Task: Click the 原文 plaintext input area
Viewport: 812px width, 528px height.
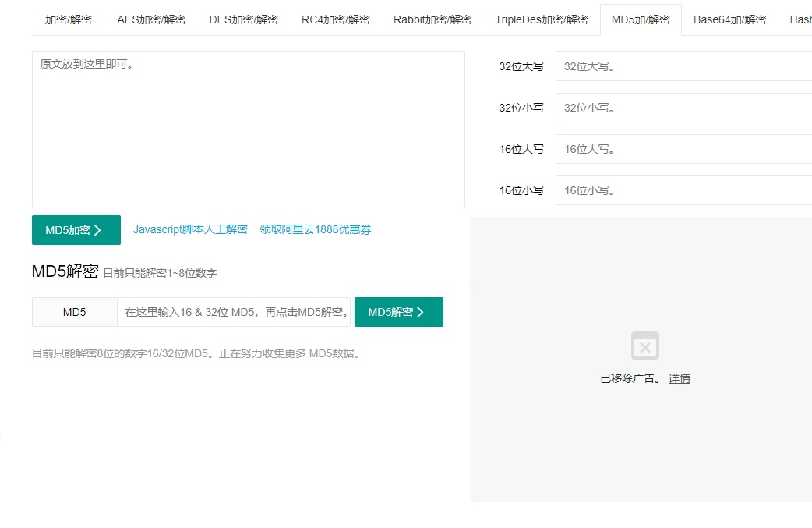Action: [248, 129]
